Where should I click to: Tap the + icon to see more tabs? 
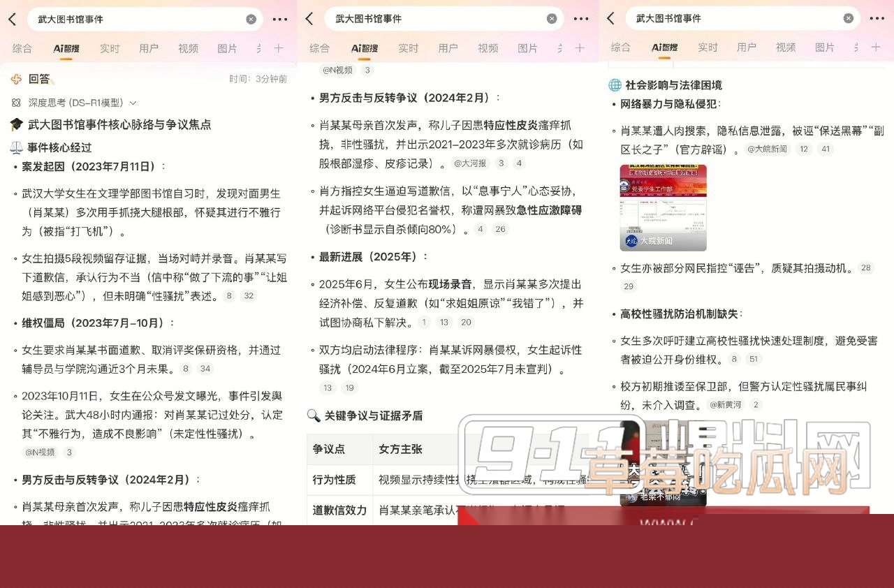pyautogui.click(x=278, y=48)
